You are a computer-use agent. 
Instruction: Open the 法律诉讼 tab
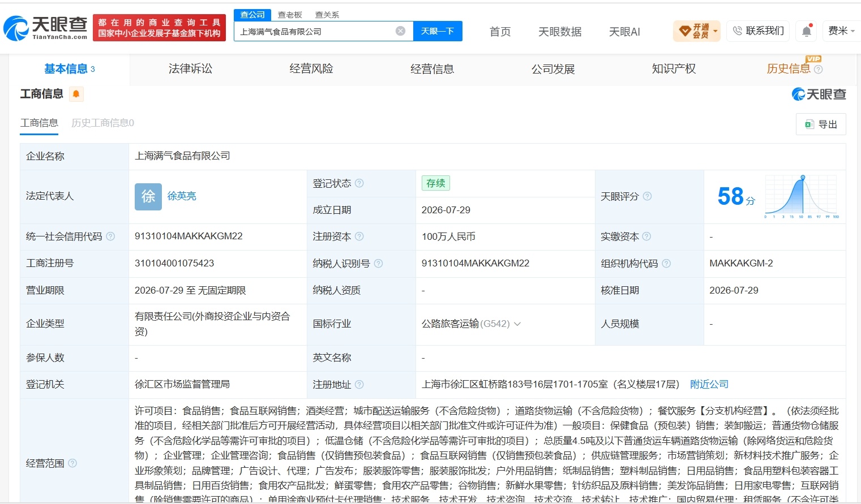[190, 69]
